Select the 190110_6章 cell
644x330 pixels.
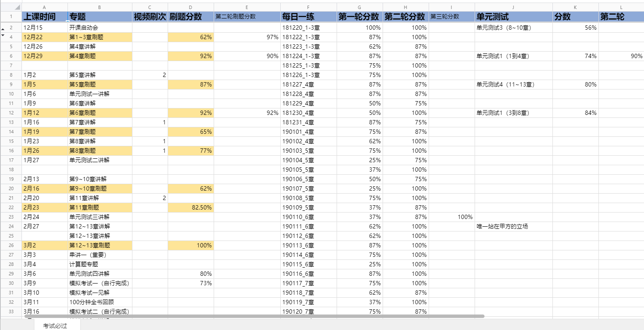(308, 217)
